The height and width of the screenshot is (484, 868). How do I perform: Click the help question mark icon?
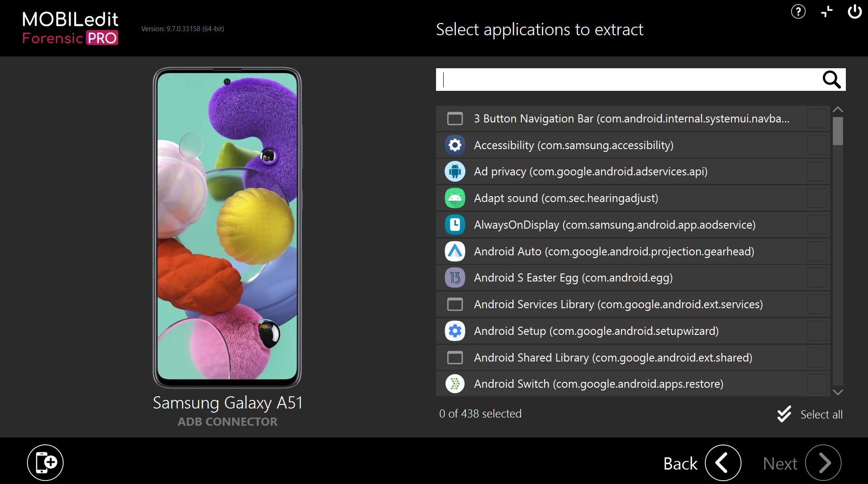point(798,12)
